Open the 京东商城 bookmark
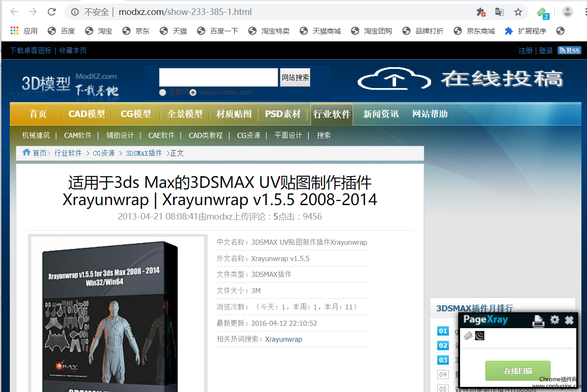587x392 pixels. (x=475, y=31)
